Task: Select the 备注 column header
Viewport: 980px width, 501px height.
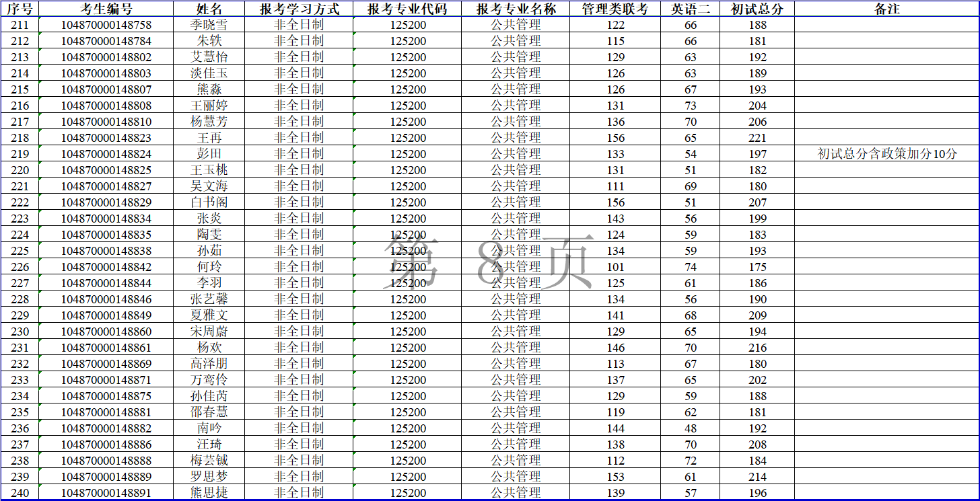Action: 887,9
